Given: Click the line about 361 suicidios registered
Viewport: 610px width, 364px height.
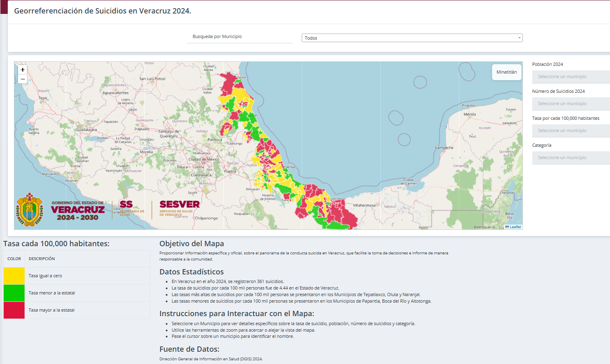Looking at the screenshot, I should coord(228,281).
